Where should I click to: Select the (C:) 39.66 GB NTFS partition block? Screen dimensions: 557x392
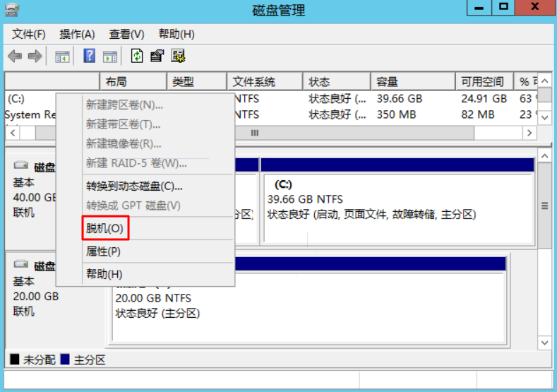pos(398,201)
